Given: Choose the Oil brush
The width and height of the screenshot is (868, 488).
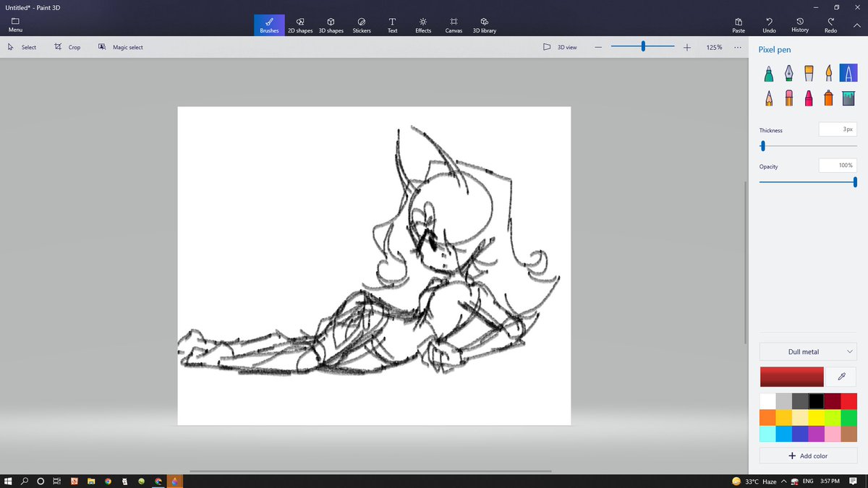Looking at the screenshot, I should point(809,73).
